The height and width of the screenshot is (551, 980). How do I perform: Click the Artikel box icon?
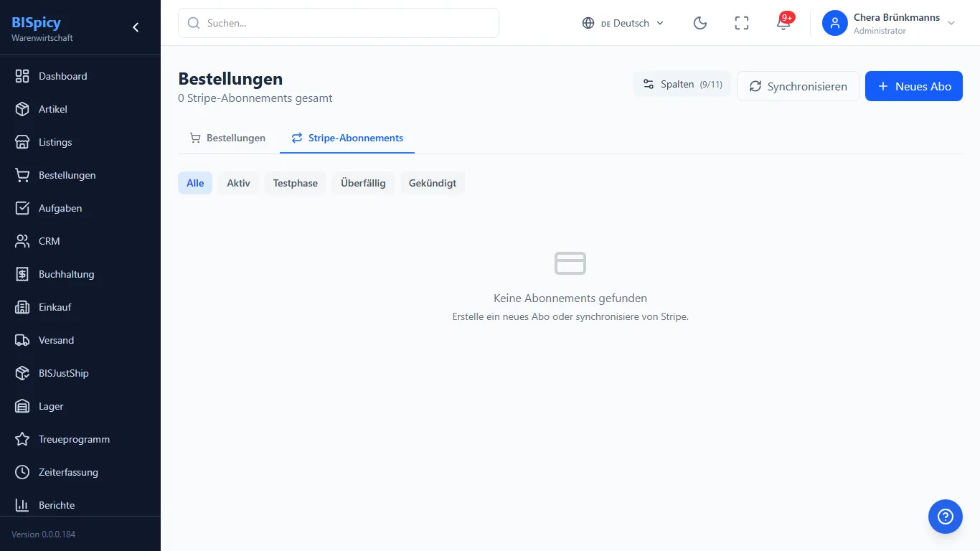[22, 109]
